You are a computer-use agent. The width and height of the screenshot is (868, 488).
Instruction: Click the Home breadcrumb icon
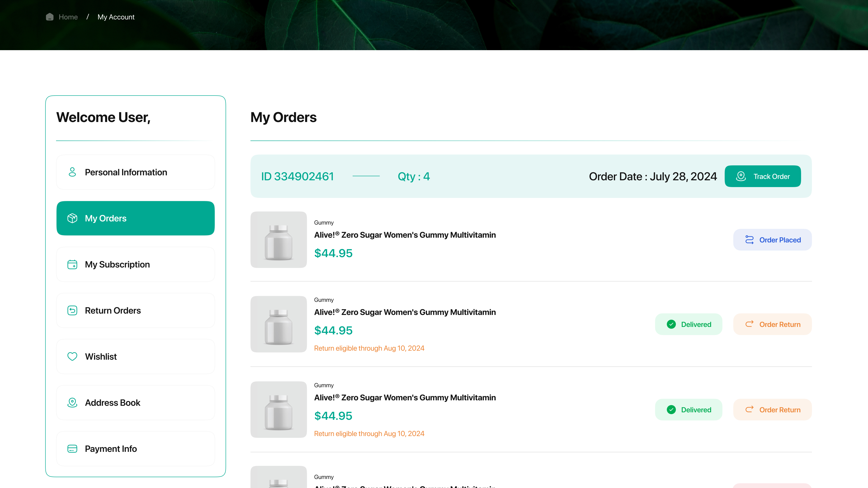click(x=50, y=17)
